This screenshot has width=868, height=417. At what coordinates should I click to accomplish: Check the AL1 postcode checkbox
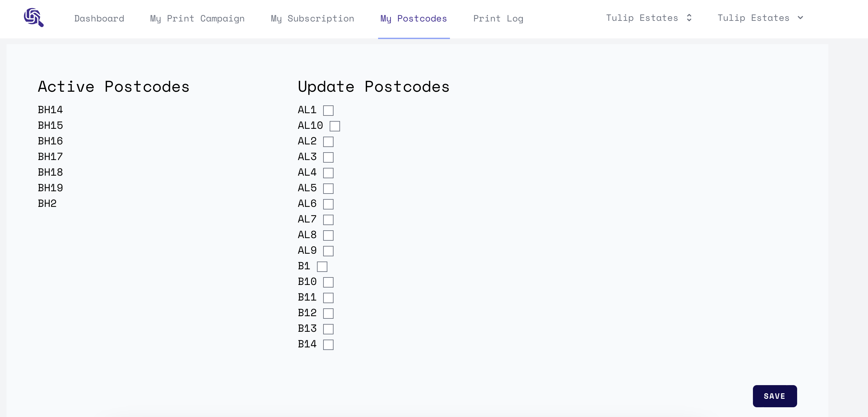click(328, 111)
